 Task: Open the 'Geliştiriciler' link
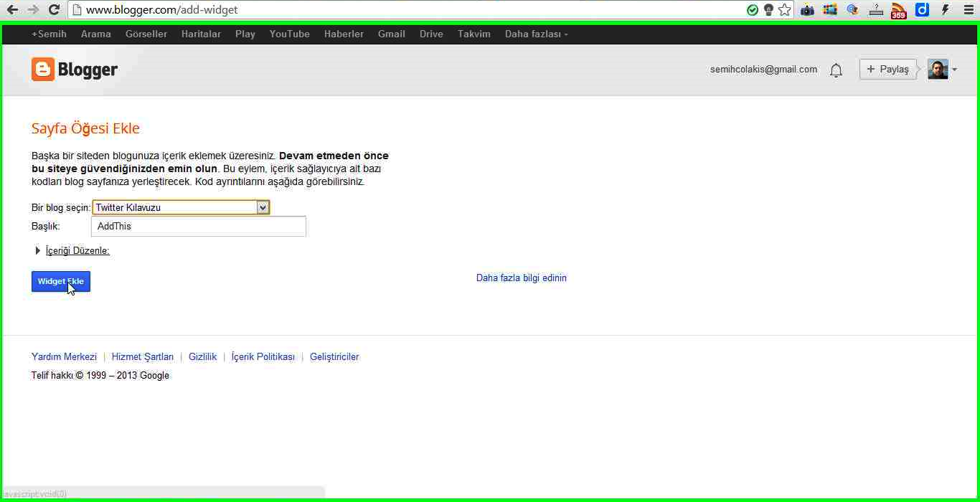[x=334, y=357]
